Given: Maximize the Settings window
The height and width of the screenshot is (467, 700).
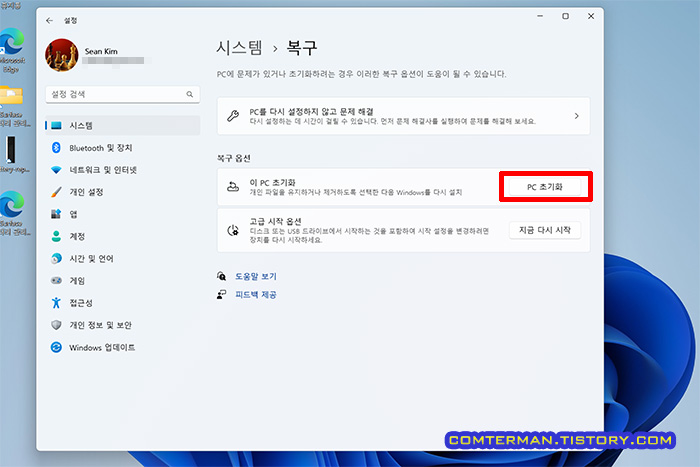Looking at the screenshot, I should 566,16.
